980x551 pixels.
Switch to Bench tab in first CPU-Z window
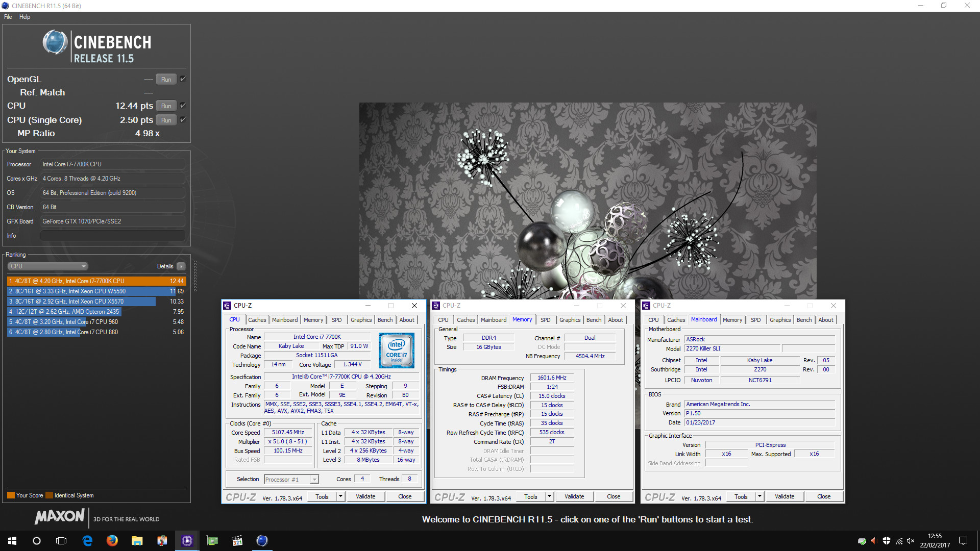tap(385, 320)
